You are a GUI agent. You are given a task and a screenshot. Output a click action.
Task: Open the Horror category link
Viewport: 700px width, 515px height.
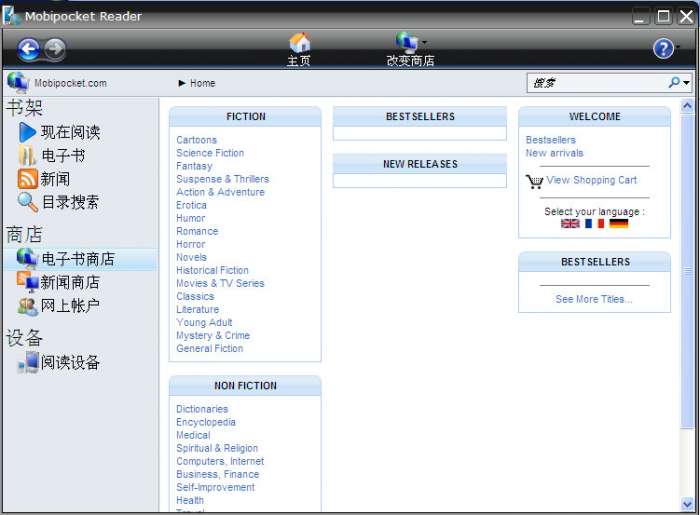(x=191, y=244)
